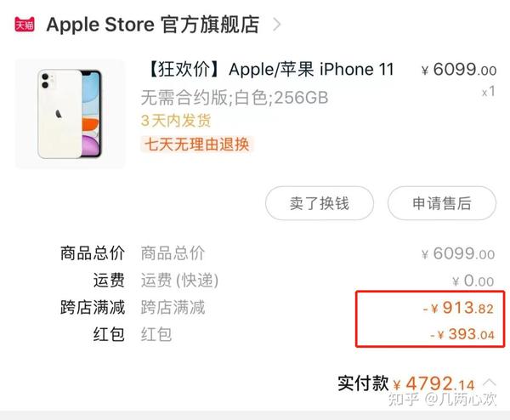Collapse price details using the 实付款 up-arrow
This screenshot has height=420, width=510.
click(x=490, y=383)
